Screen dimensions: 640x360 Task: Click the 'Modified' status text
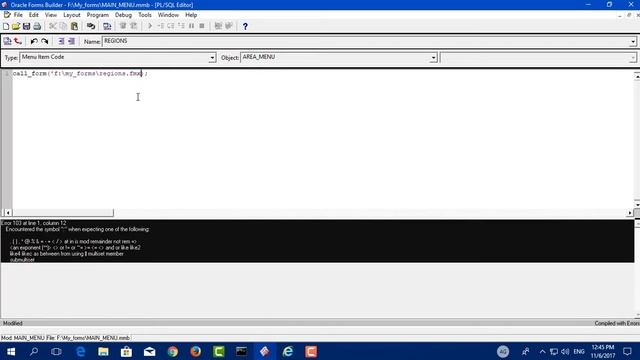13,323
